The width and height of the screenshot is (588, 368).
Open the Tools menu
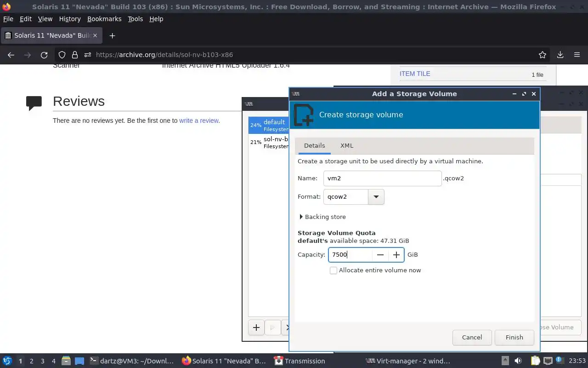(x=136, y=19)
